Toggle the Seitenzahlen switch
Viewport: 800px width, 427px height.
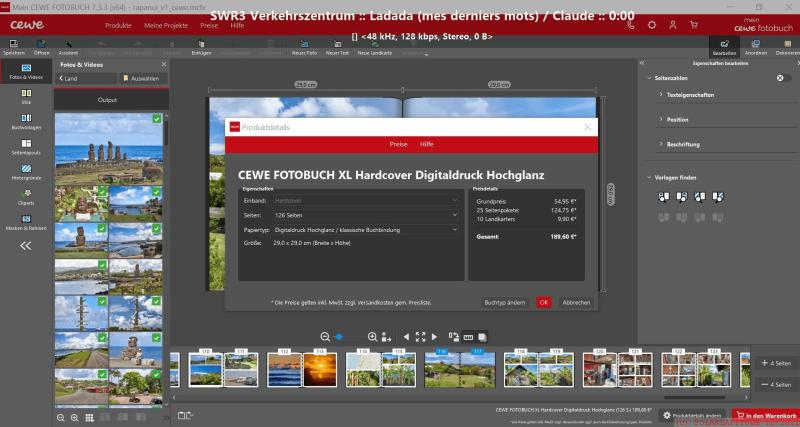[784, 78]
